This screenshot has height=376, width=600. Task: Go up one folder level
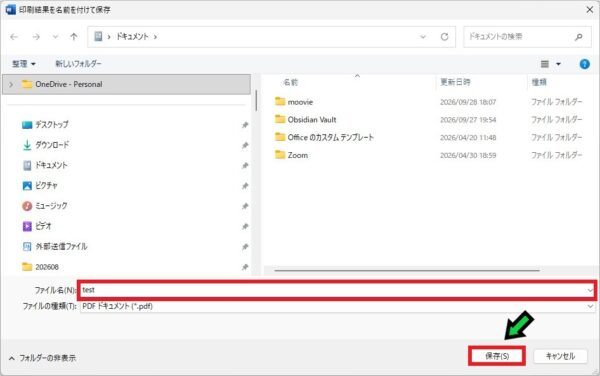pos(73,37)
